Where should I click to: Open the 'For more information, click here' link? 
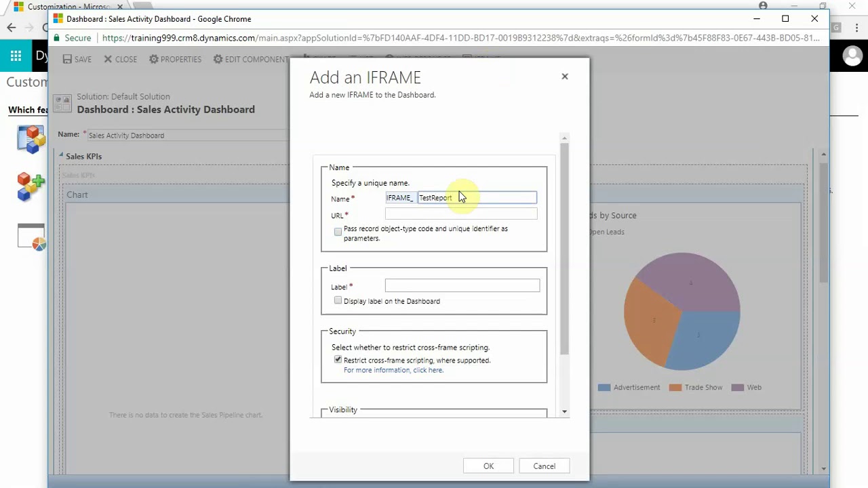393,370
